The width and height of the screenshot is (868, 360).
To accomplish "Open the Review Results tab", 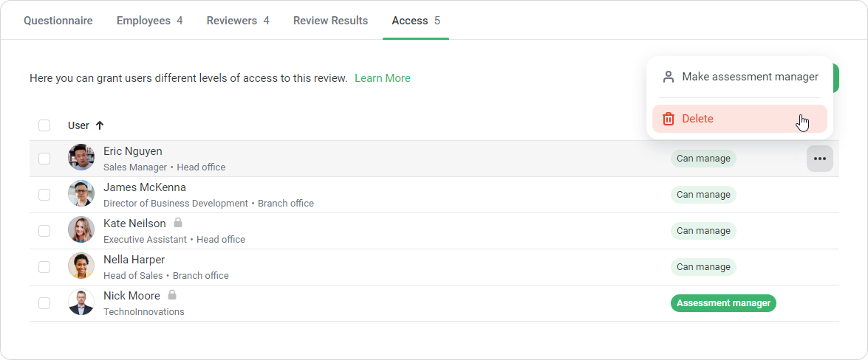I will click(x=330, y=21).
